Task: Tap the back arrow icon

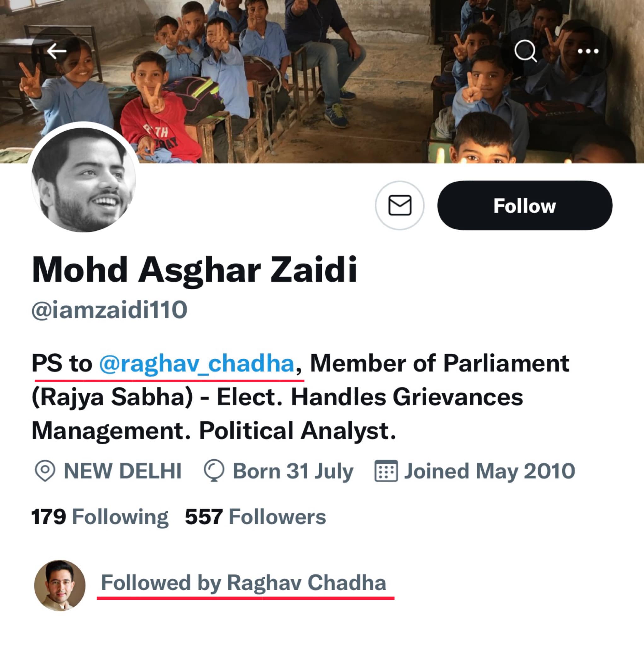Action: pos(56,51)
